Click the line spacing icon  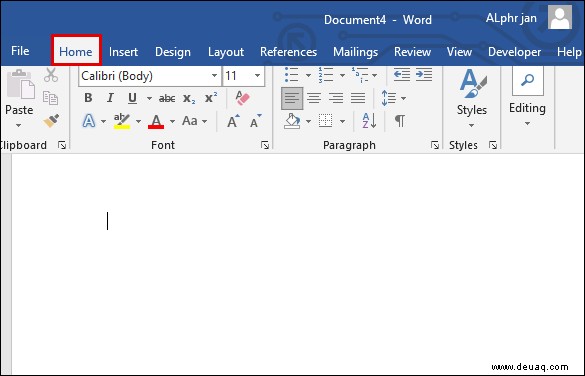[388, 98]
